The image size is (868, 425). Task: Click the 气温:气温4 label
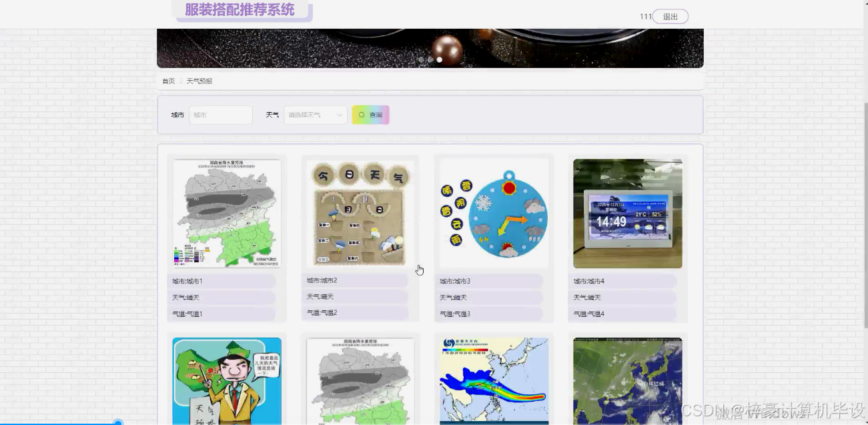[x=589, y=314]
